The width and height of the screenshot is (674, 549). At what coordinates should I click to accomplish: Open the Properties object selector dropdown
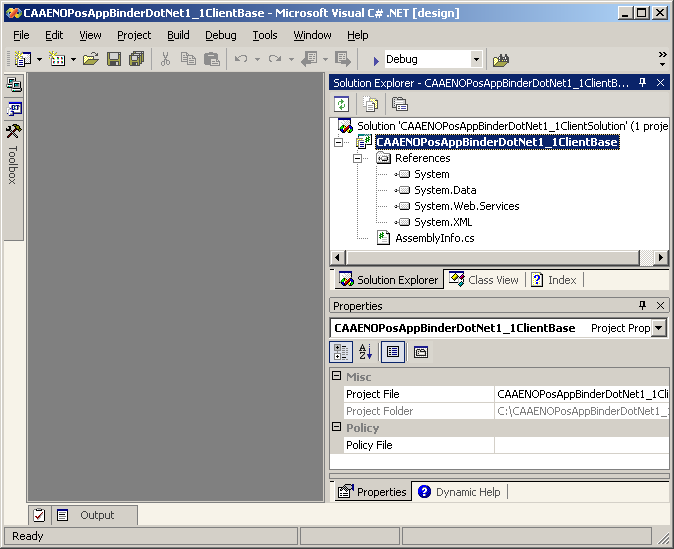point(659,328)
